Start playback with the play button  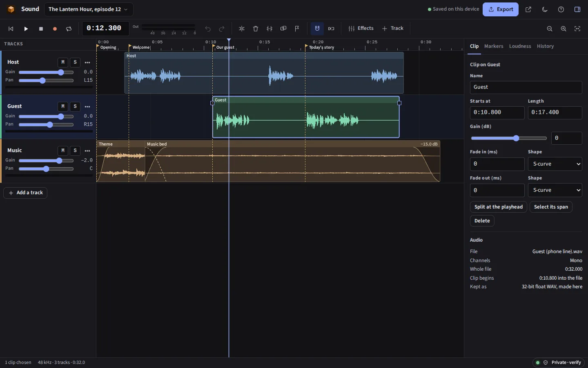[26, 29]
